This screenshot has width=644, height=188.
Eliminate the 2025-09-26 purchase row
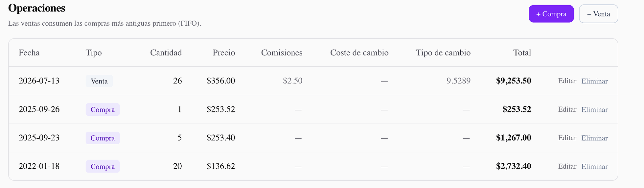(x=594, y=109)
